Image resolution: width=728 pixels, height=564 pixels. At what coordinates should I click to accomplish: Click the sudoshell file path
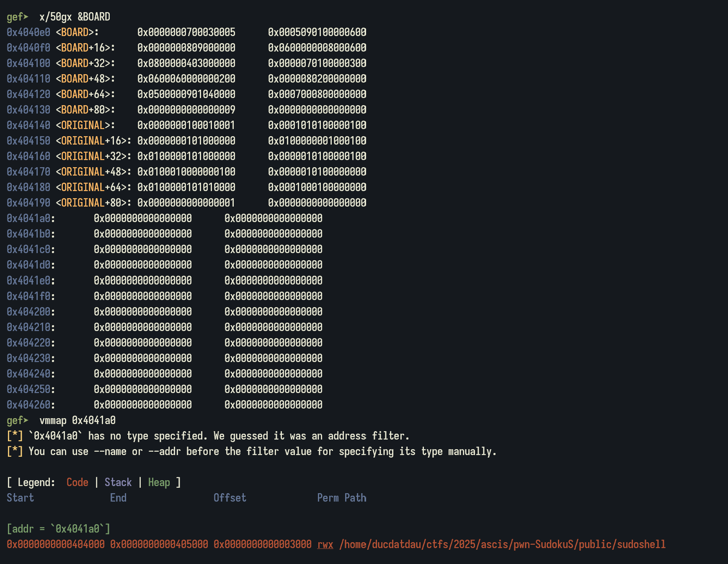pyautogui.click(x=502, y=544)
